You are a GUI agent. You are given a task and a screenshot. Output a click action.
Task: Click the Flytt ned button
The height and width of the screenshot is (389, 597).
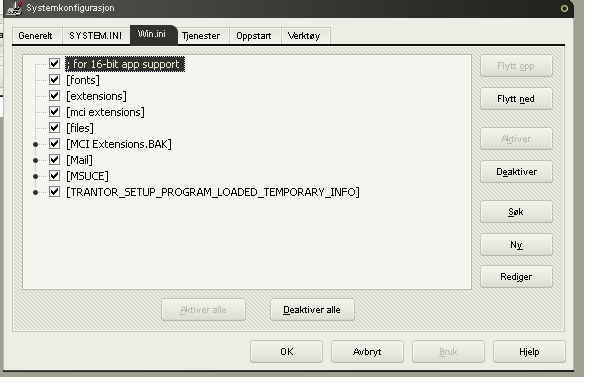point(516,99)
